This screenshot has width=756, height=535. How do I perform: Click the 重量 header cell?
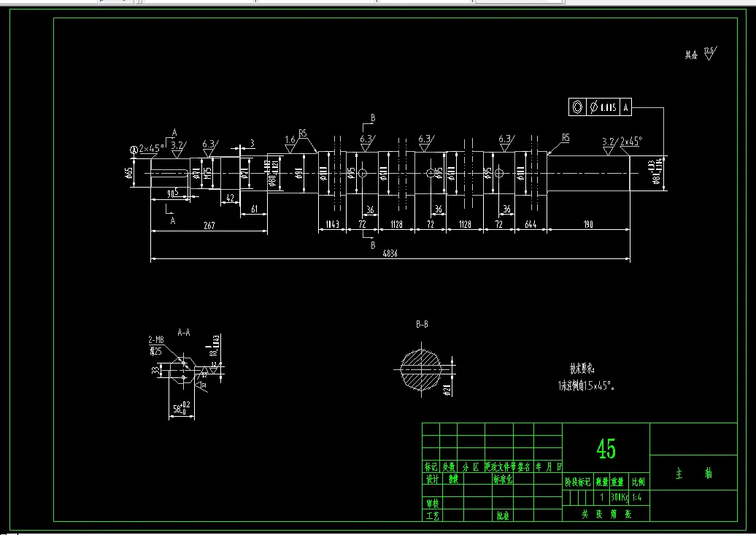click(617, 482)
